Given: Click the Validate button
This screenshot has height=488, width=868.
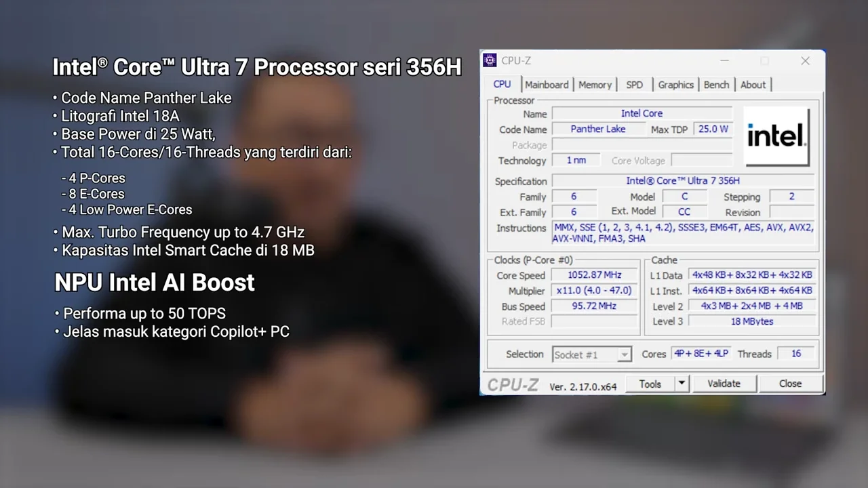Looking at the screenshot, I should tap(724, 384).
